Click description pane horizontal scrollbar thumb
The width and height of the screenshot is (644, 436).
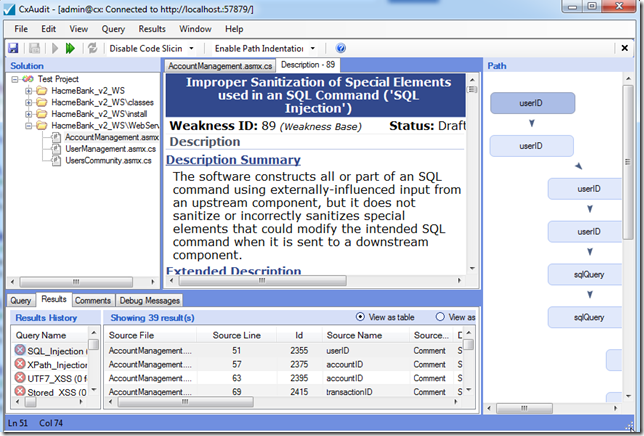tap(262, 280)
